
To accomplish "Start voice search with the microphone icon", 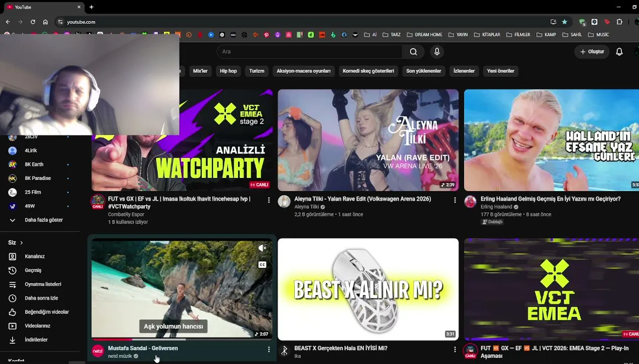I will coord(437,52).
